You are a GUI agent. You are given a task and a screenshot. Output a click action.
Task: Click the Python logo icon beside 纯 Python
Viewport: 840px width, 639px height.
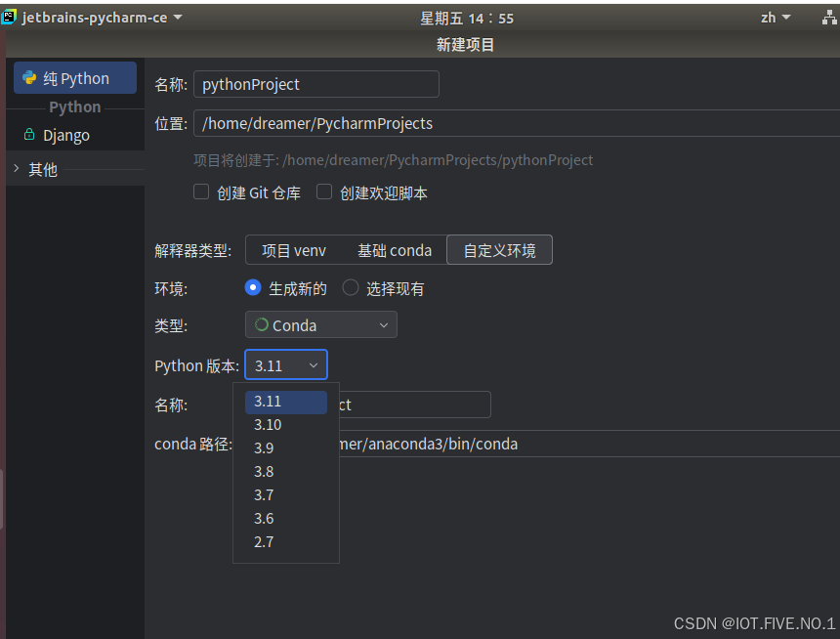[x=29, y=78]
